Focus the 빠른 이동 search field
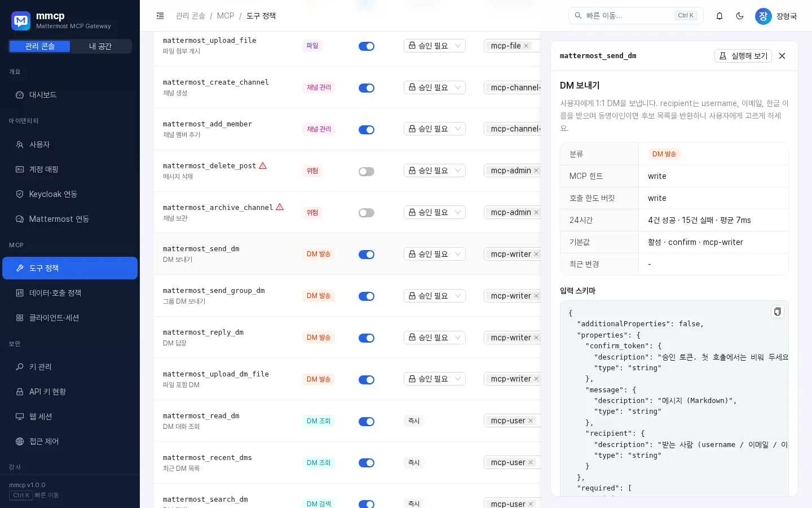The image size is (812, 508). pyautogui.click(x=636, y=16)
